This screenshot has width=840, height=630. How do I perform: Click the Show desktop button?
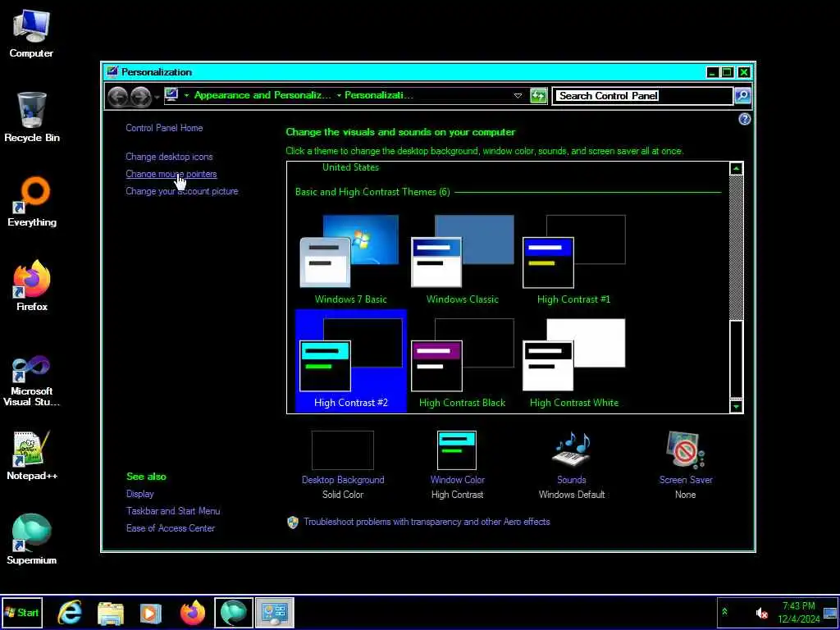[x=830, y=613]
